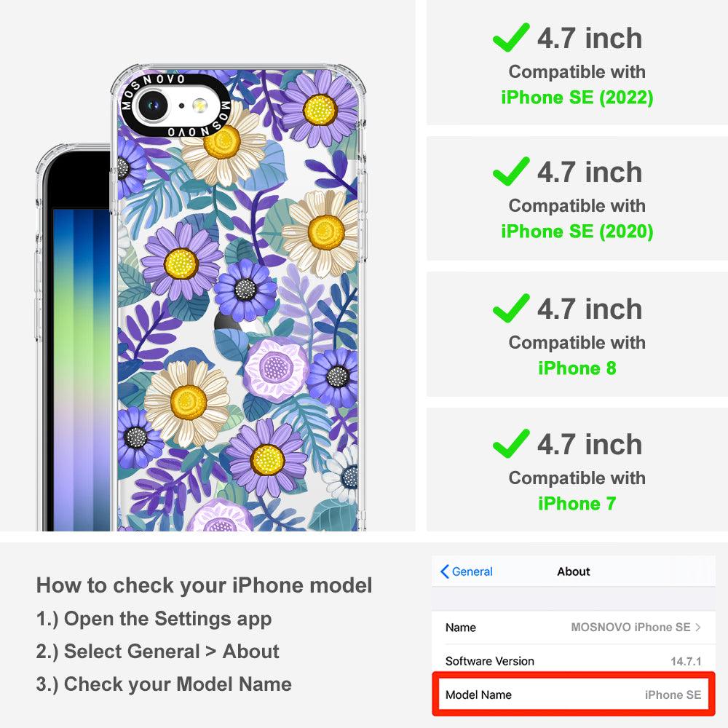
Task: Click the iPhone SE (2022) green text
Action: click(x=577, y=98)
